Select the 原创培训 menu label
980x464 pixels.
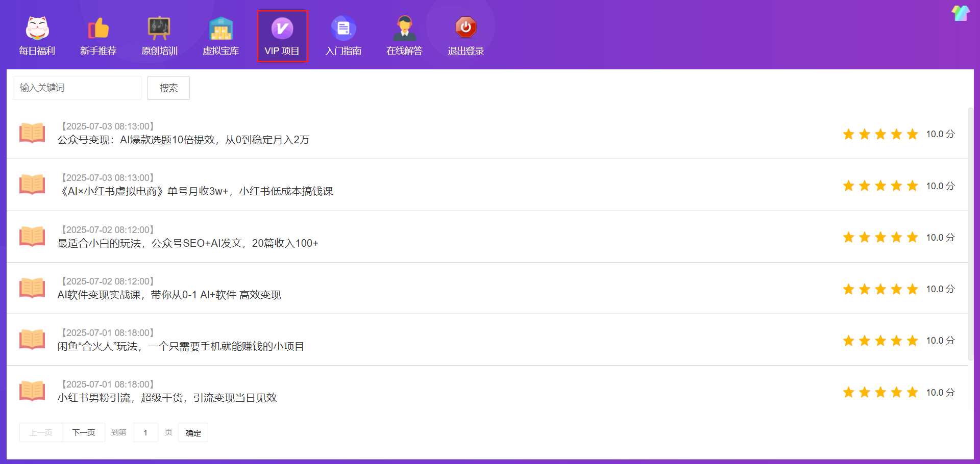(x=160, y=51)
